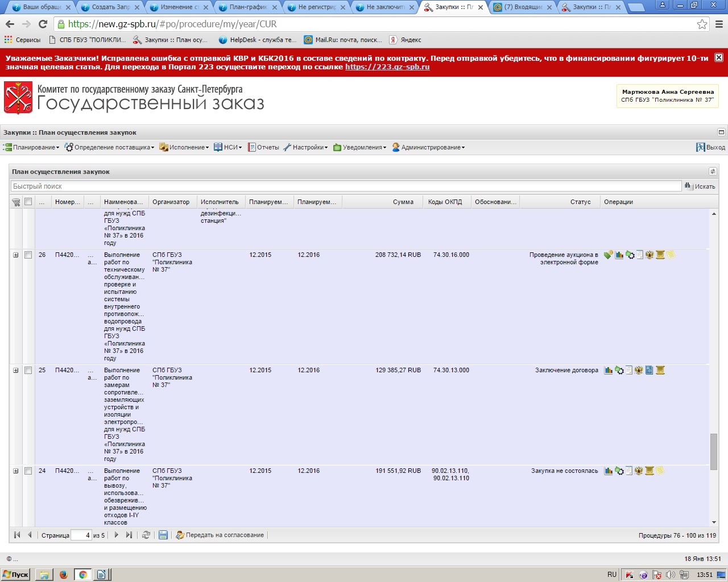Click the coat of arms icon in row 25
Viewport: 728px width, 582px height.
(639, 371)
